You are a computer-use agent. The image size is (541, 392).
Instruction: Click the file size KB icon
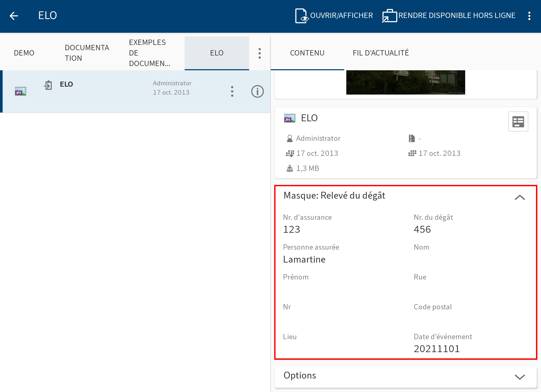(x=290, y=168)
